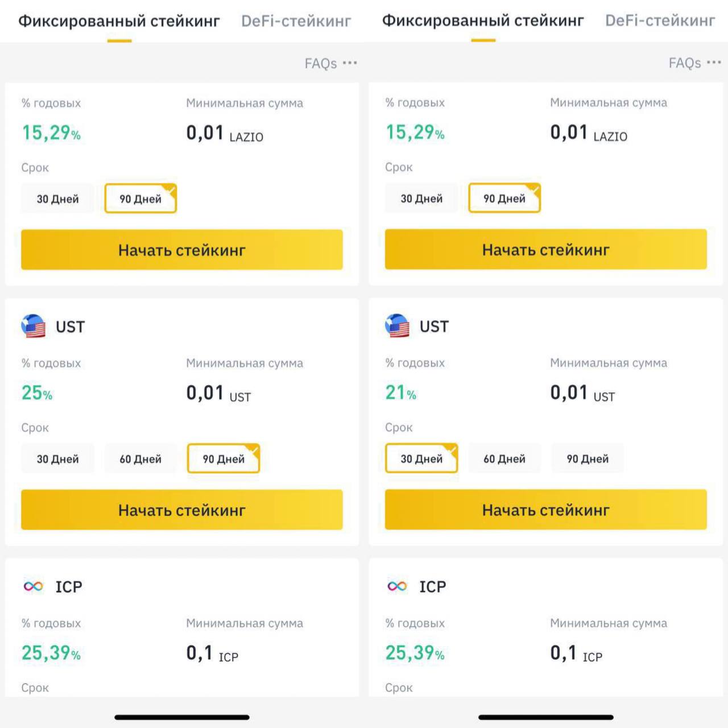Open the FAQs link in left panel
The width and height of the screenshot is (728, 728).
coord(321,63)
